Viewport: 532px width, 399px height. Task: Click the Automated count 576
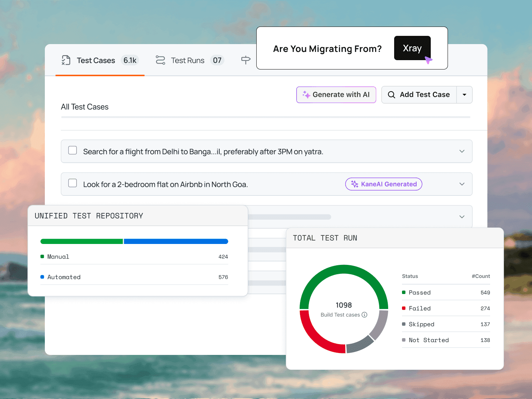pyautogui.click(x=223, y=277)
